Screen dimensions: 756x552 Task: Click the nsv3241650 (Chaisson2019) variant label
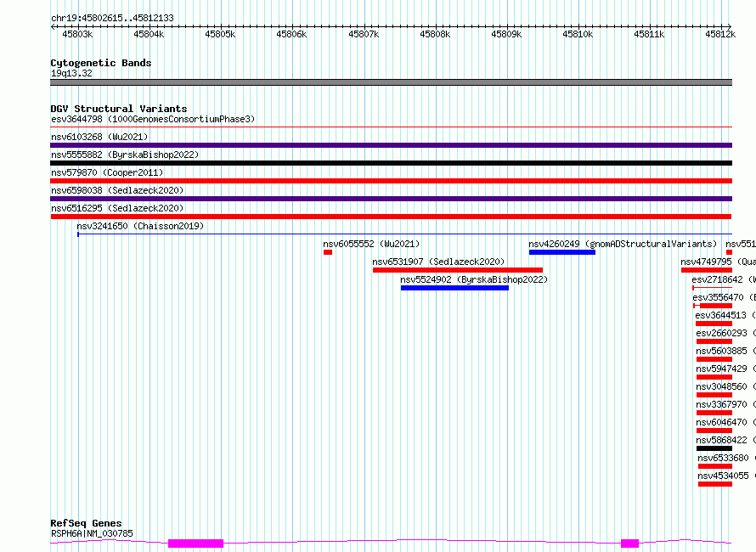pyautogui.click(x=140, y=226)
